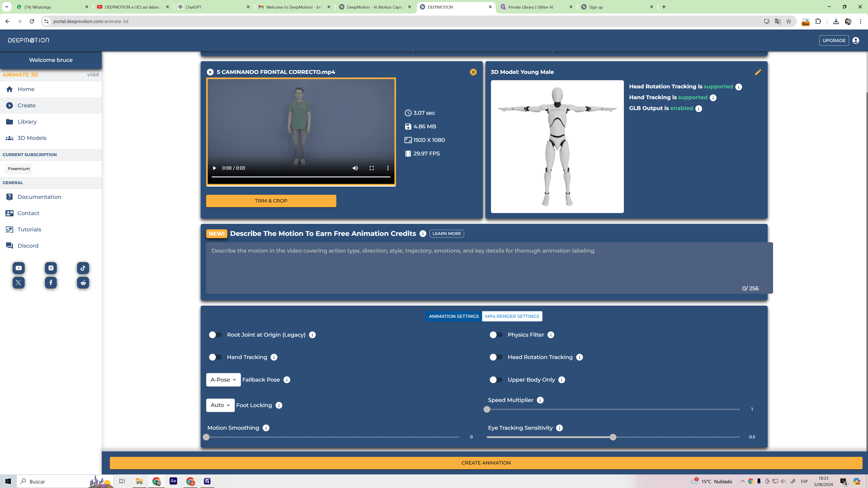Open Contact in sidebar
Screen dimensions: 868x488
(x=51, y=213)
